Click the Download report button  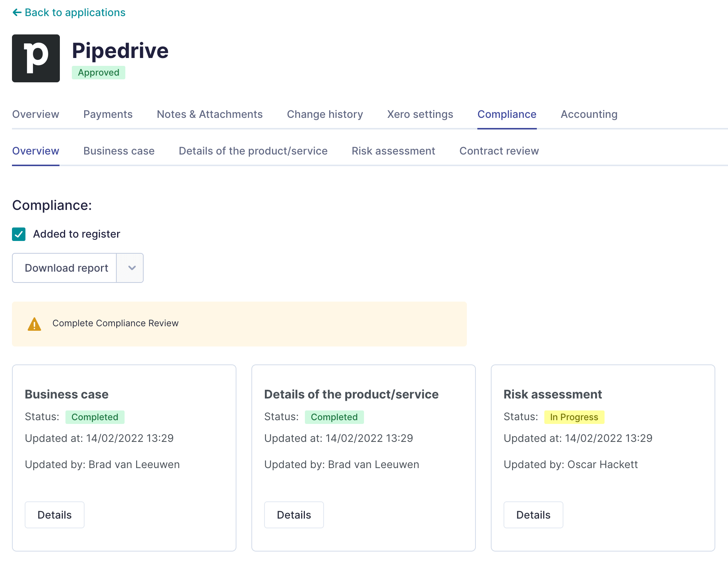point(66,268)
